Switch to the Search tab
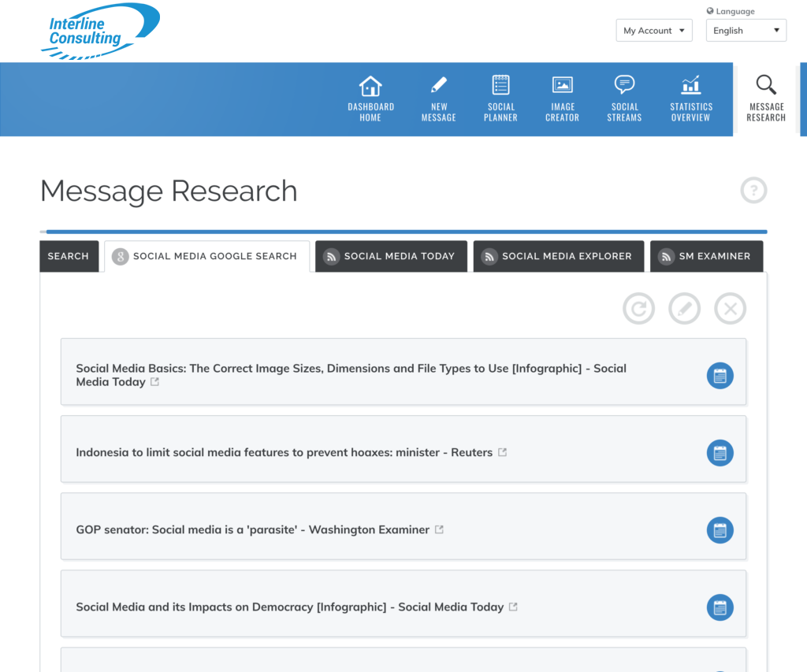The image size is (807, 672). point(69,256)
